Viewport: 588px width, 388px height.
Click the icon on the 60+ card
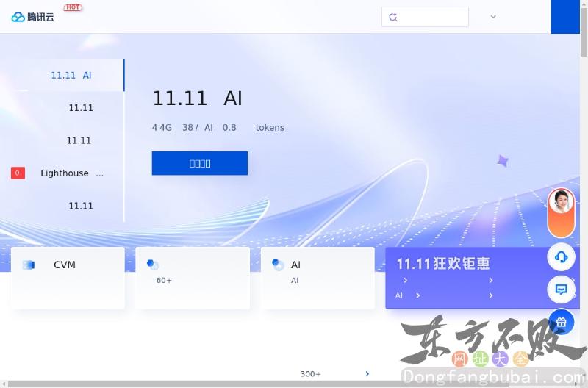153,265
